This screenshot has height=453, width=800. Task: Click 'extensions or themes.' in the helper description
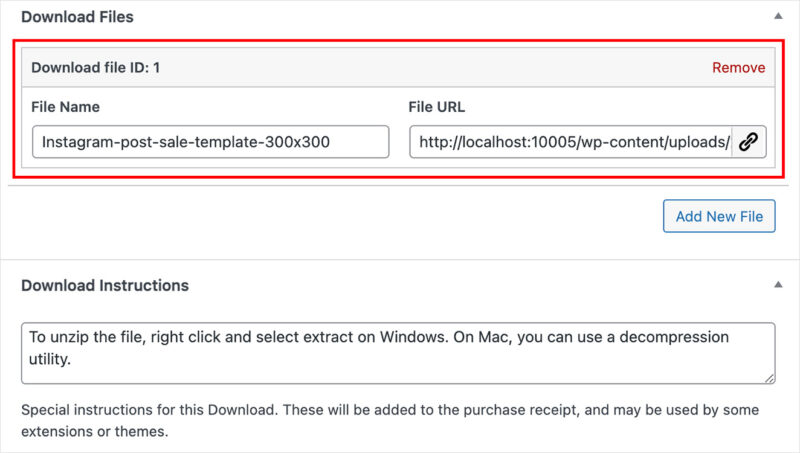tap(95, 432)
